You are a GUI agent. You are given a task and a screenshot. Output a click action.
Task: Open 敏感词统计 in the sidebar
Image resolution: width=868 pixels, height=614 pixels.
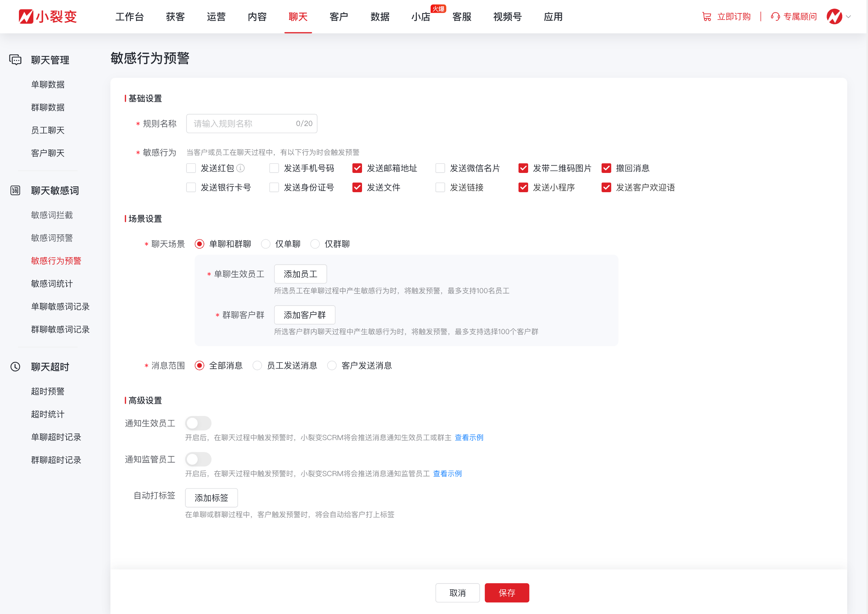[52, 283]
